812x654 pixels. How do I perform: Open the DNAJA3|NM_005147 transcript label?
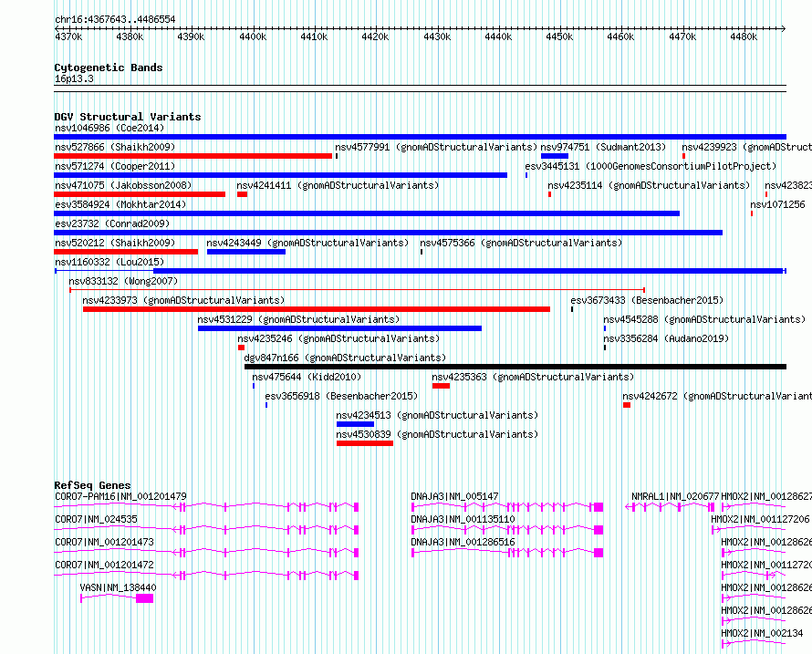454,496
